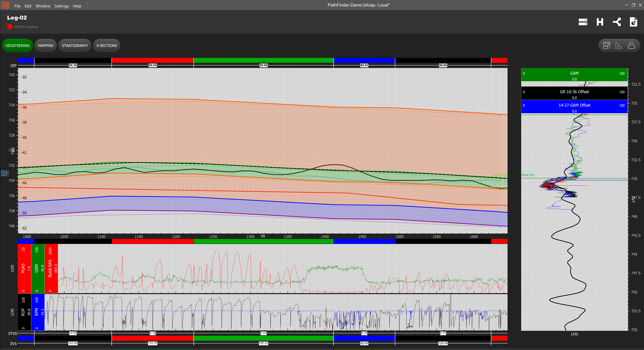
Task: Click the 1.01 δTVD value
Action: [264, 333]
